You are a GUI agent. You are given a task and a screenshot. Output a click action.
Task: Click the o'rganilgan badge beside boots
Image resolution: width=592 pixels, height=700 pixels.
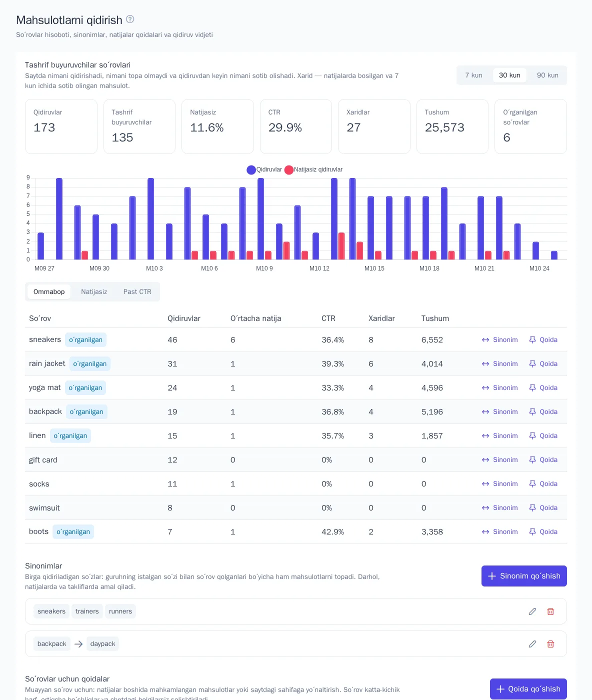73,532
